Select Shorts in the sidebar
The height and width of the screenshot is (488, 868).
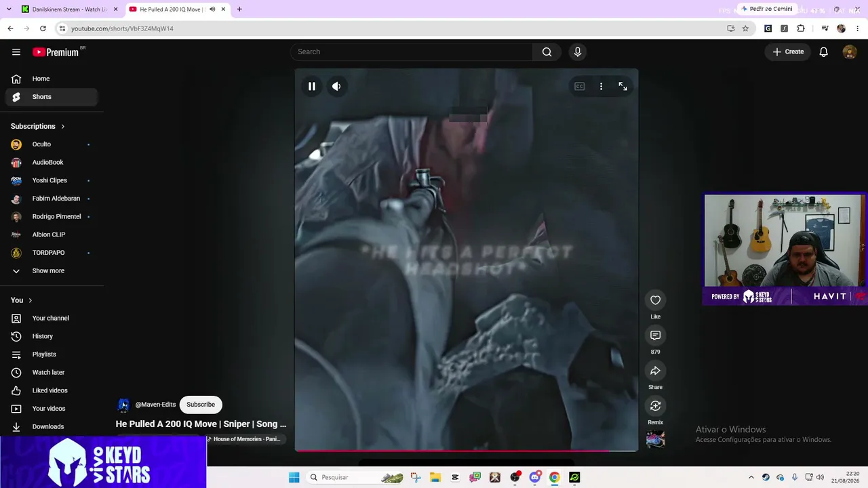click(52, 97)
